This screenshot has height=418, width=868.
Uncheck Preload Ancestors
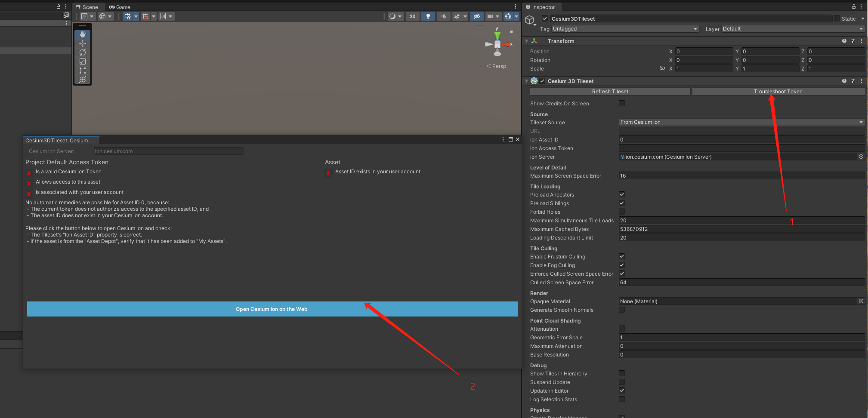coord(622,194)
